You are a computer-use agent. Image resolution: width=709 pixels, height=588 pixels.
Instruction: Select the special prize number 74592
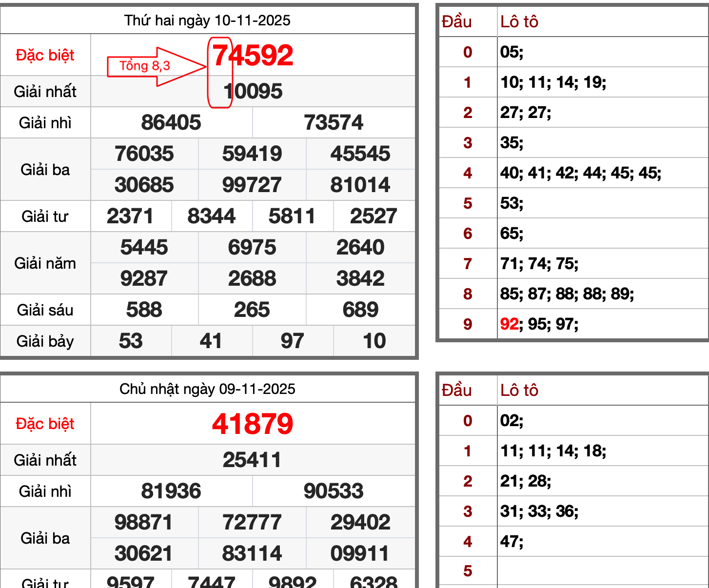coord(252,55)
